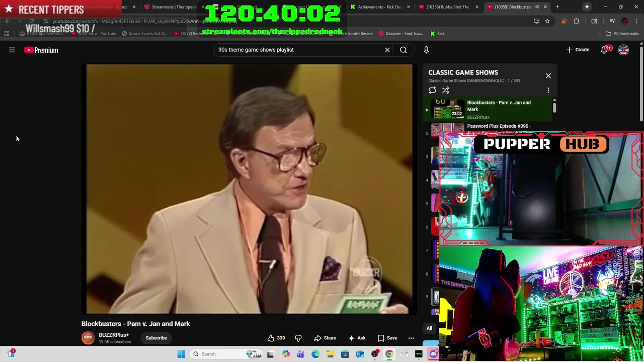Ask about this video
The width and height of the screenshot is (644, 362).
(x=357, y=338)
